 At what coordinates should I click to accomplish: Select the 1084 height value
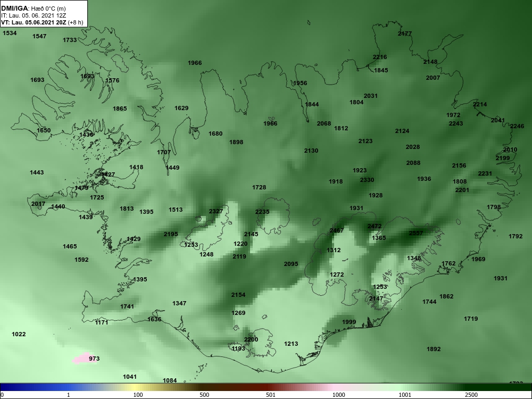coord(170,380)
